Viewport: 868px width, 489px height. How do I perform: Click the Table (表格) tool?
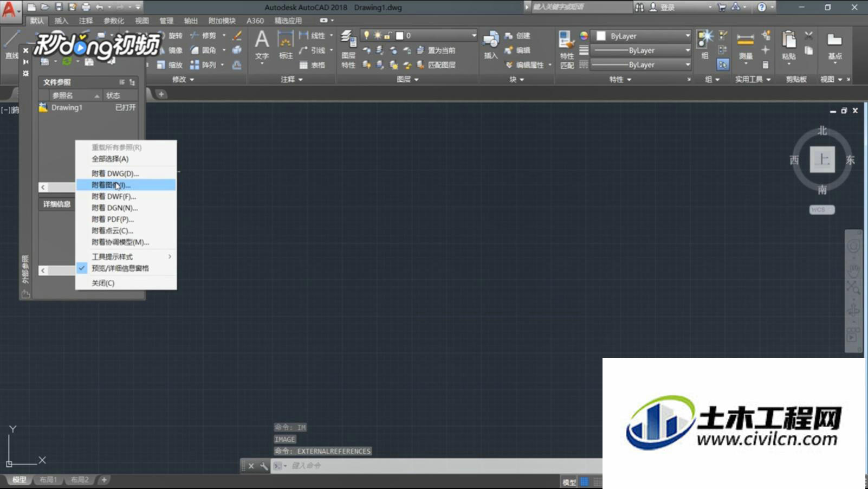point(312,65)
